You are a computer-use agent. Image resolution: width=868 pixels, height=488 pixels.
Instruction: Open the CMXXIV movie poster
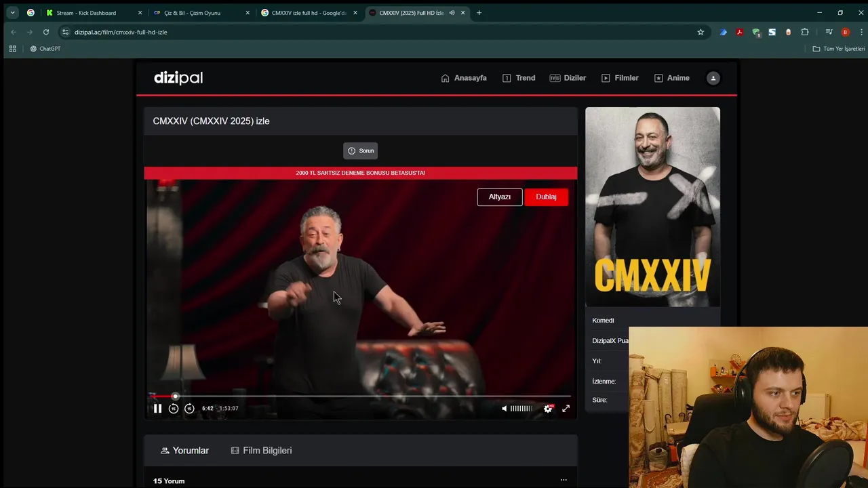click(652, 207)
